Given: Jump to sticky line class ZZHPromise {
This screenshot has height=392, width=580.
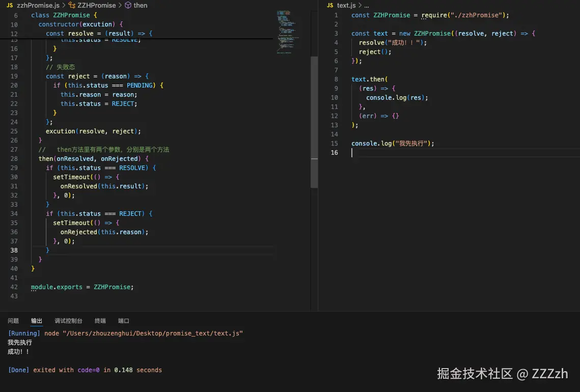Looking at the screenshot, I should click(x=64, y=15).
